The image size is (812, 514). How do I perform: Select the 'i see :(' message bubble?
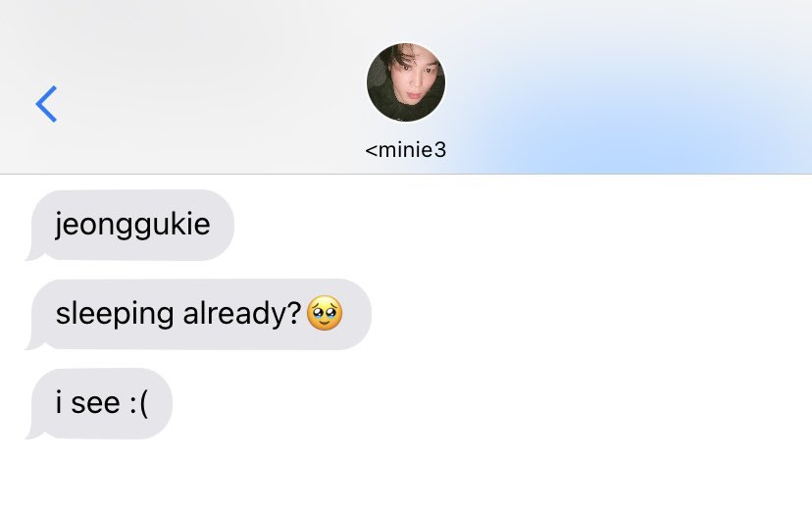coord(100,403)
